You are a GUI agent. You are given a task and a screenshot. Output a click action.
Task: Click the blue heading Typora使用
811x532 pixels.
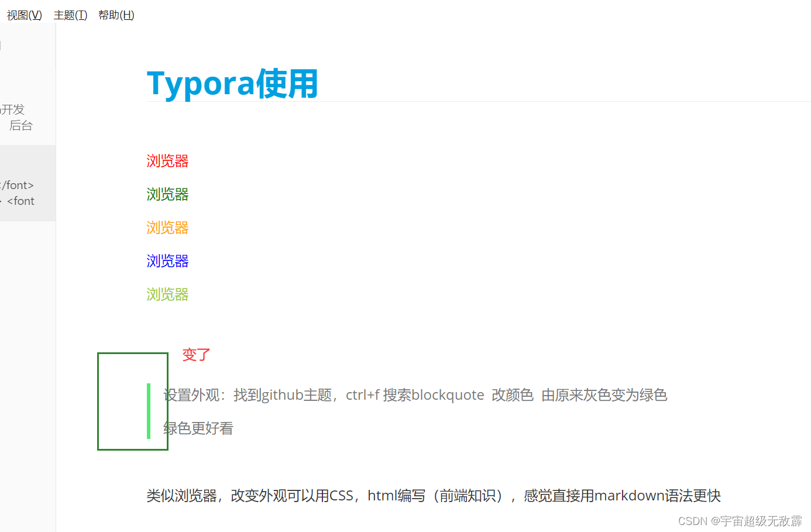point(232,84)
